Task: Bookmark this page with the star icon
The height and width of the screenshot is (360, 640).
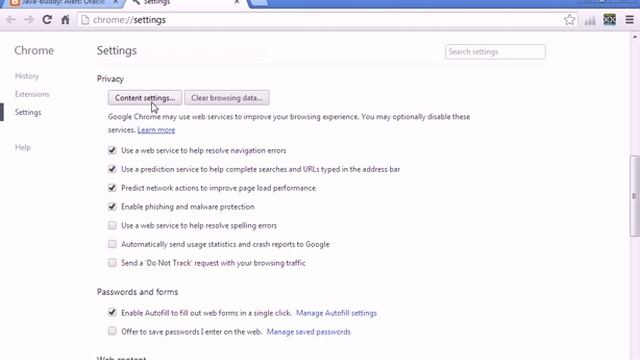Action: point(569,20)
